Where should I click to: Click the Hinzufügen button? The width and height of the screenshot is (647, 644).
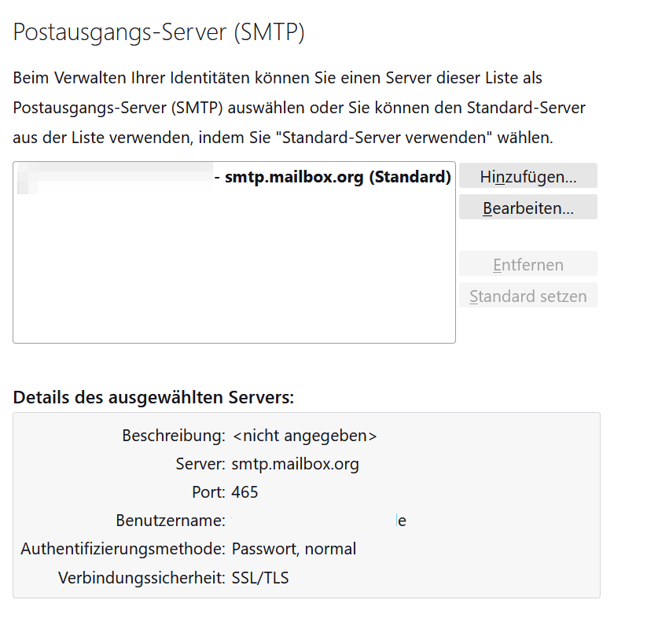[x=528, y=177]
